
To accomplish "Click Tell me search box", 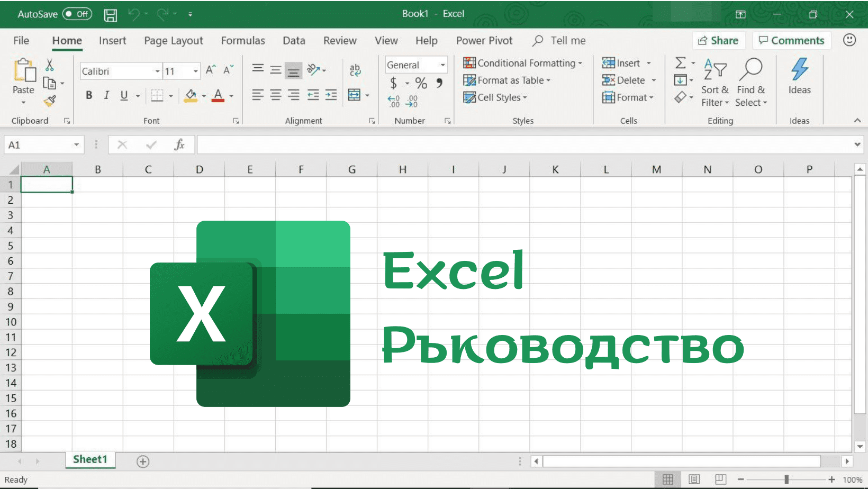I will (560, 41).
